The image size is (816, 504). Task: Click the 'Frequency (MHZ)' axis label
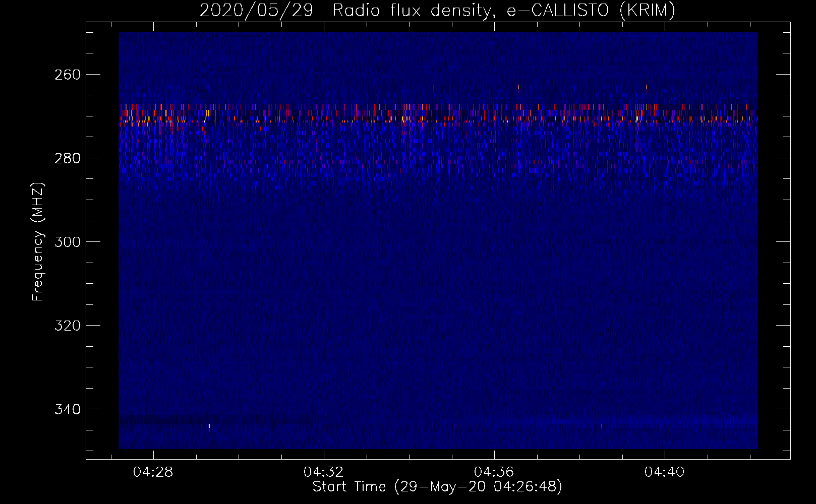click(38, 242)
